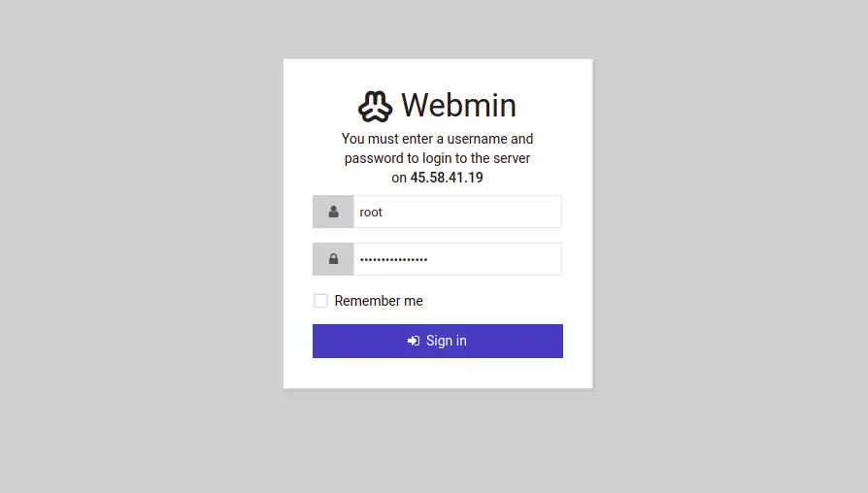
Task: Focus the username field containing root
Action: tap(458, 212)
